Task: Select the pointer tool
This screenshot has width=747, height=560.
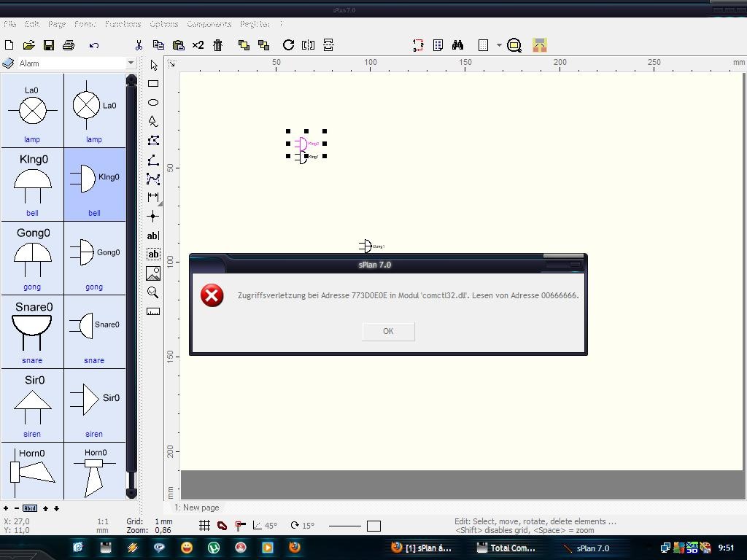Action: [153, 65]
